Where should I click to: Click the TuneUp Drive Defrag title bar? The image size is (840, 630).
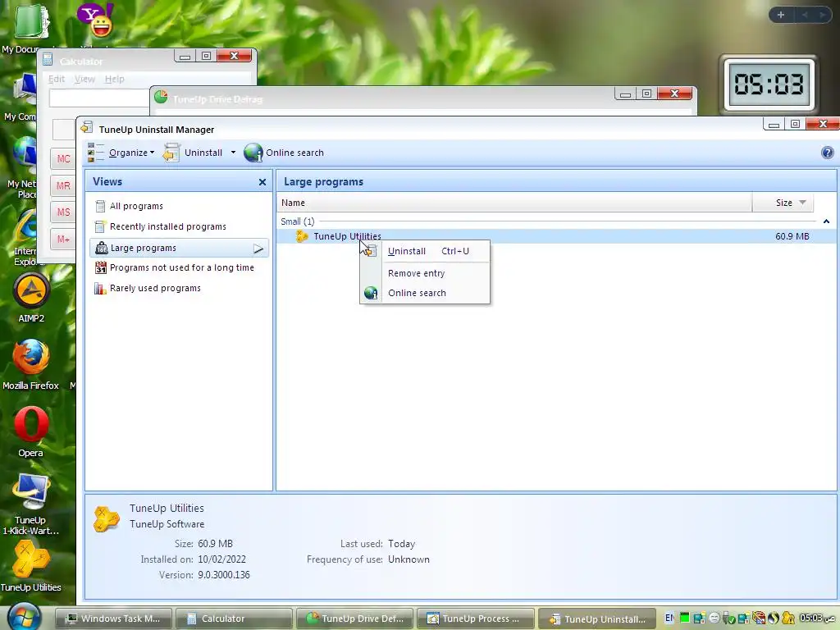(x=383, y=99)
